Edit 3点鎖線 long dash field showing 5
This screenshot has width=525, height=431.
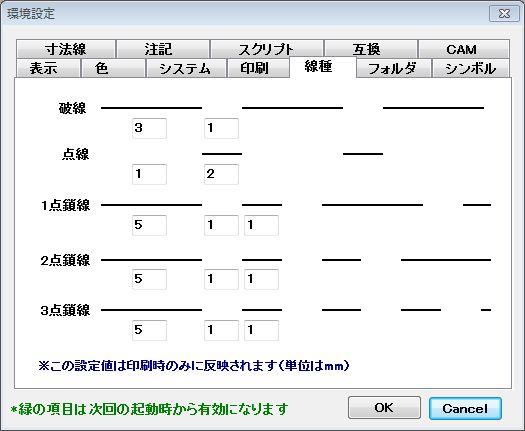[x=149, y=330]
